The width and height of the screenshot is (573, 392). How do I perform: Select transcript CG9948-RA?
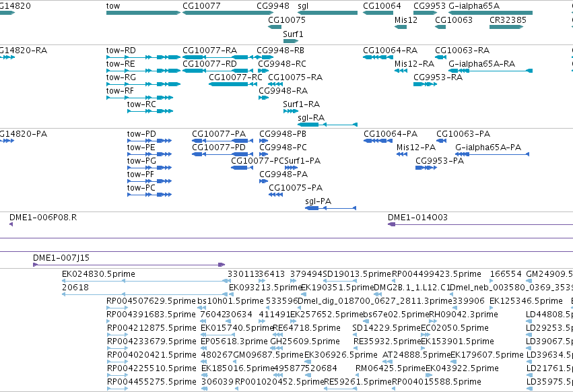263,98
